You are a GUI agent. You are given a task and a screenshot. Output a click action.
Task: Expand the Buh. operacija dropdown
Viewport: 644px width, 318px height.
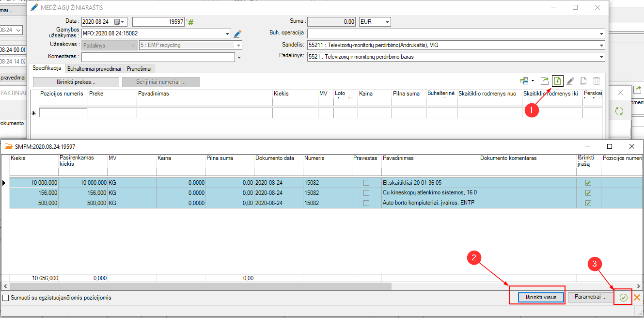click(x=601, y=34)
